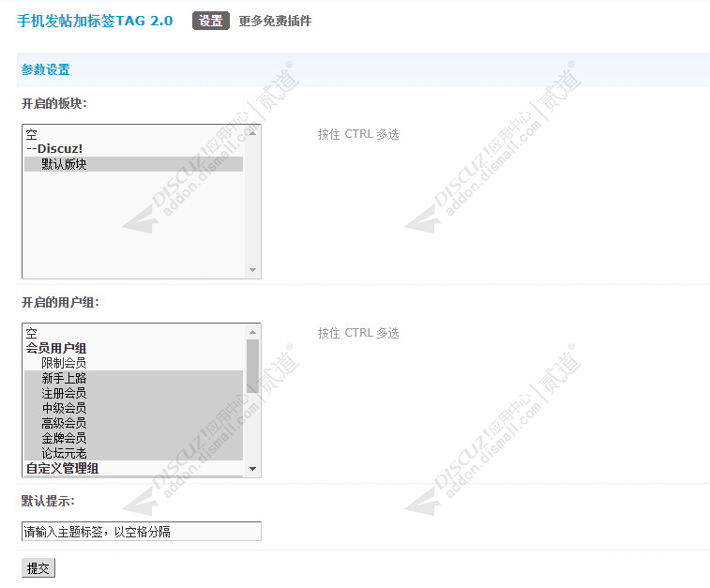Select --Discuz! category in forum list
Image resolution: width=710 pixels, height=588 pixels.
[133, 149]
